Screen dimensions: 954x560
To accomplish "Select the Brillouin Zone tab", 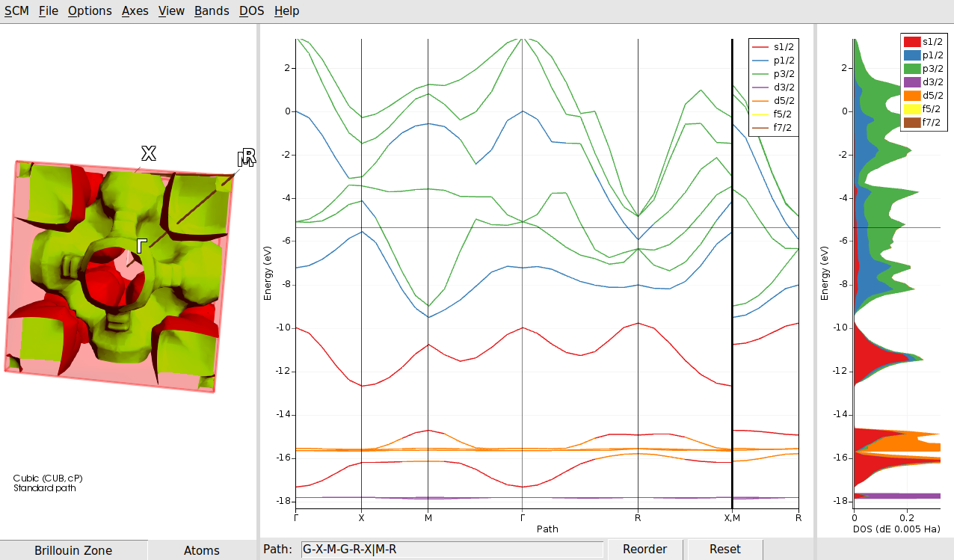I will pyautogui.click(x=74, y=550).
